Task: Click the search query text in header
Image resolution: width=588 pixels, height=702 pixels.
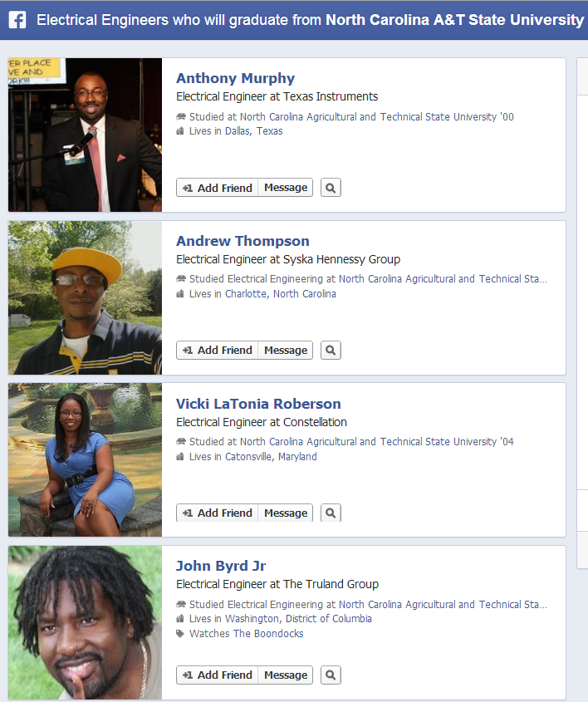Action: pos(310,20)
